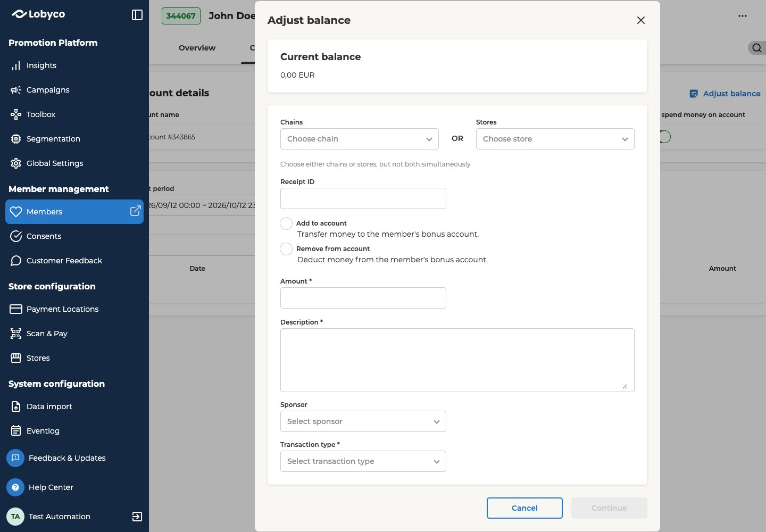
Task: Select Add to account radio
Action: (286, 223)
